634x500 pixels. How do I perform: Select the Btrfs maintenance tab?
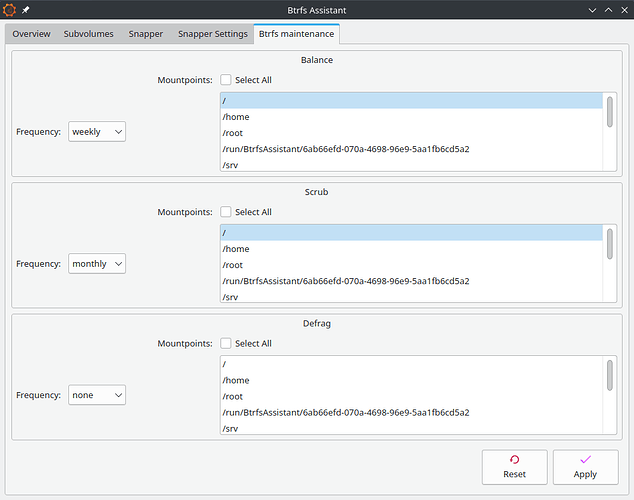(x=296, y=34)
